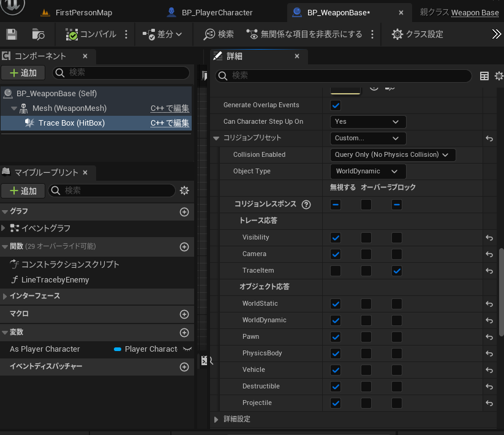Set all collision responses to overlap
Screen dimensions: 504x435
tap(366, 205)
